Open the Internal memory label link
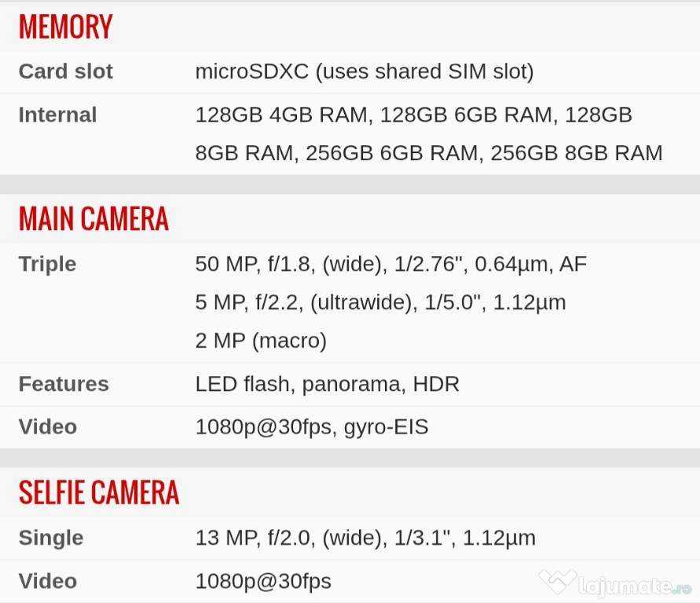The image size is (700, 603). coord(58,115)
